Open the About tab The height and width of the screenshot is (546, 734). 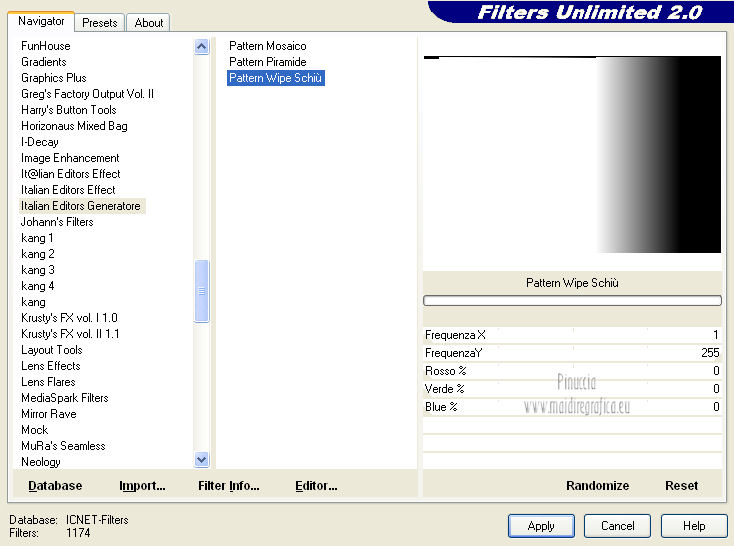(x=148, y=22)
